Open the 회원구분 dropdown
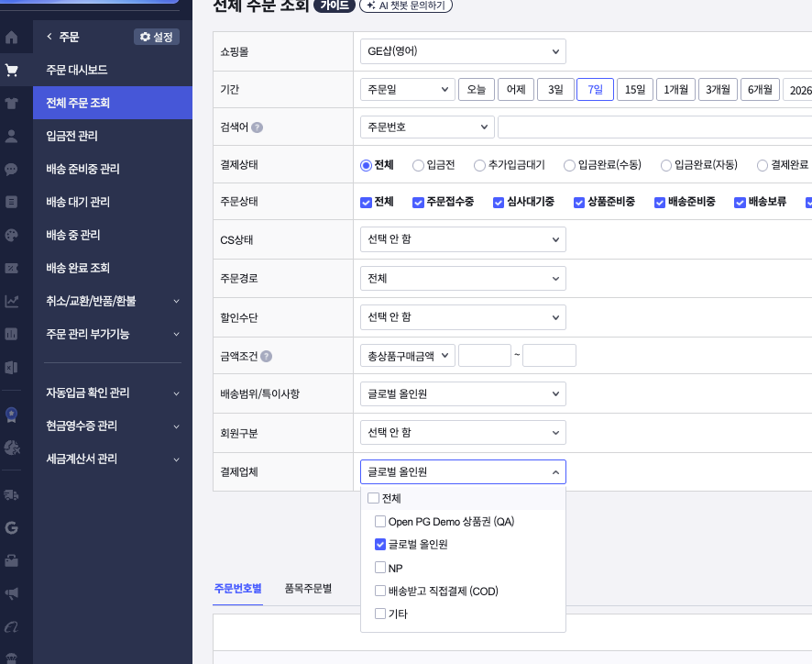Viewport: 812px width, 664px height. tap(463, 433)
